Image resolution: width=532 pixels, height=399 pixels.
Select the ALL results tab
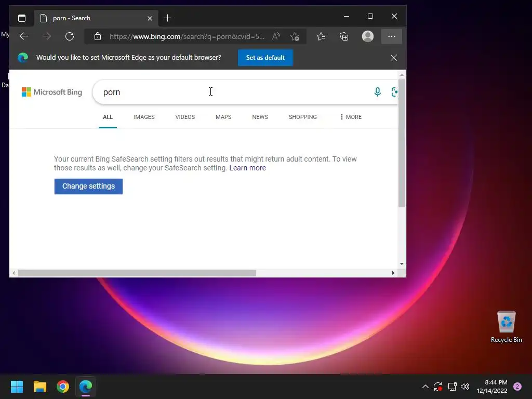tap(108, 117)
